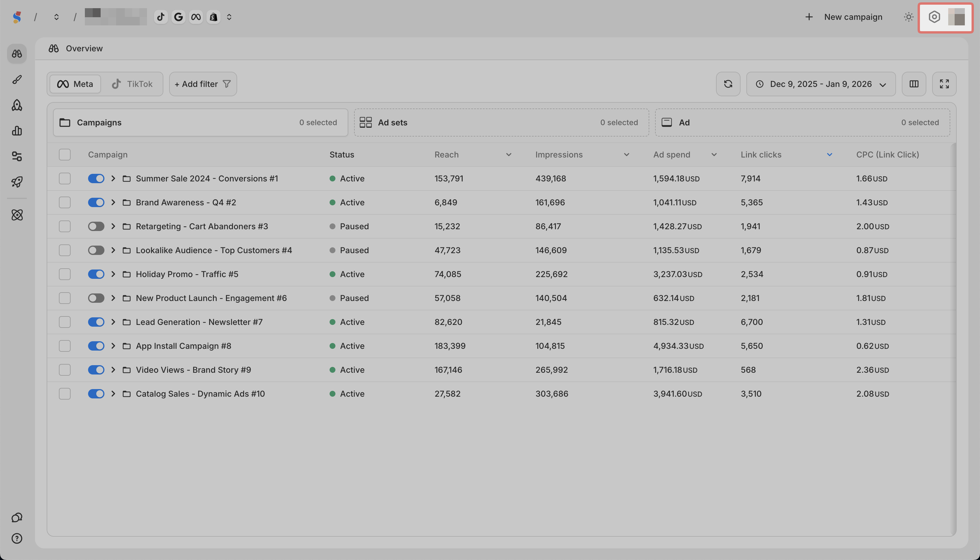Click the paintbrush icon in sidebar
This screenshot has height=560, width=980.
(17, 80)
